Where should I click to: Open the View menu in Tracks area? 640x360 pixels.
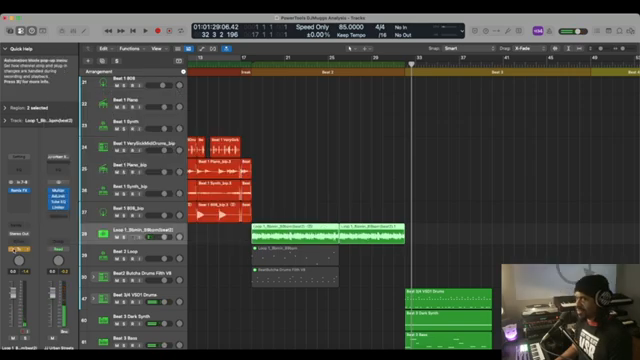tap(159, 49)
